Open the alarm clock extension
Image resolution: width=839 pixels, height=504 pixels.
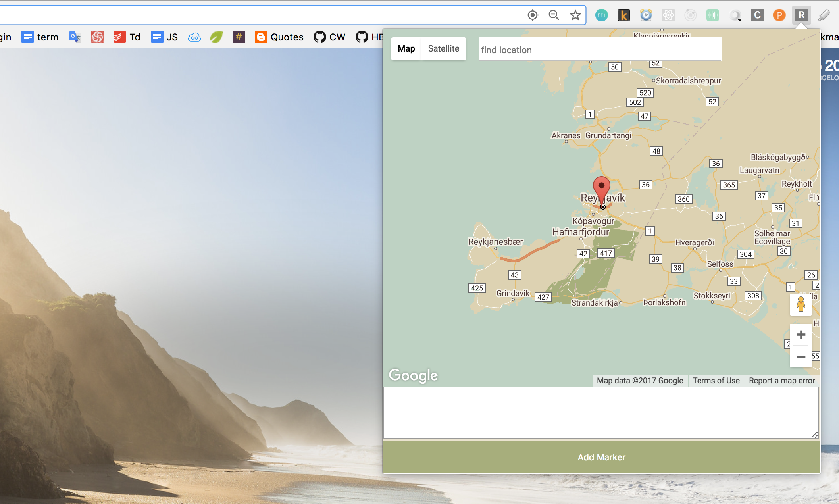pyautogui.click(x=646, y=15)
